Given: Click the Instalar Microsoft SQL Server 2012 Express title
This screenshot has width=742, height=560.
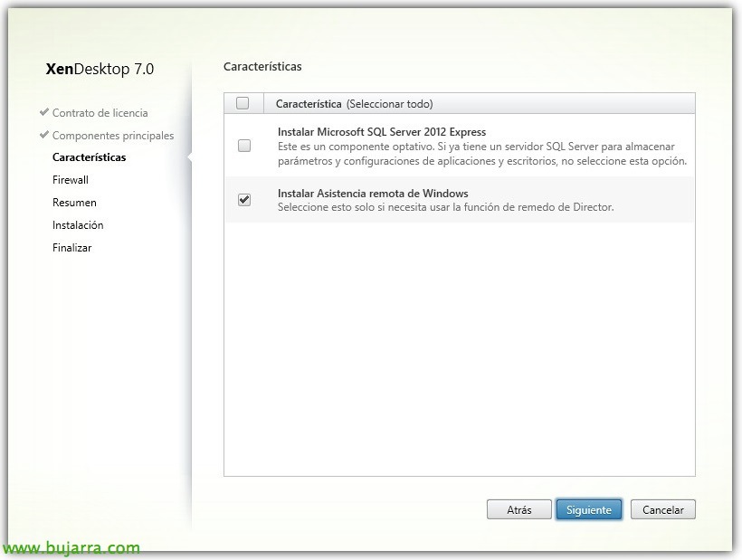Looking at the screenshot, I should click(x=382, y=131).
